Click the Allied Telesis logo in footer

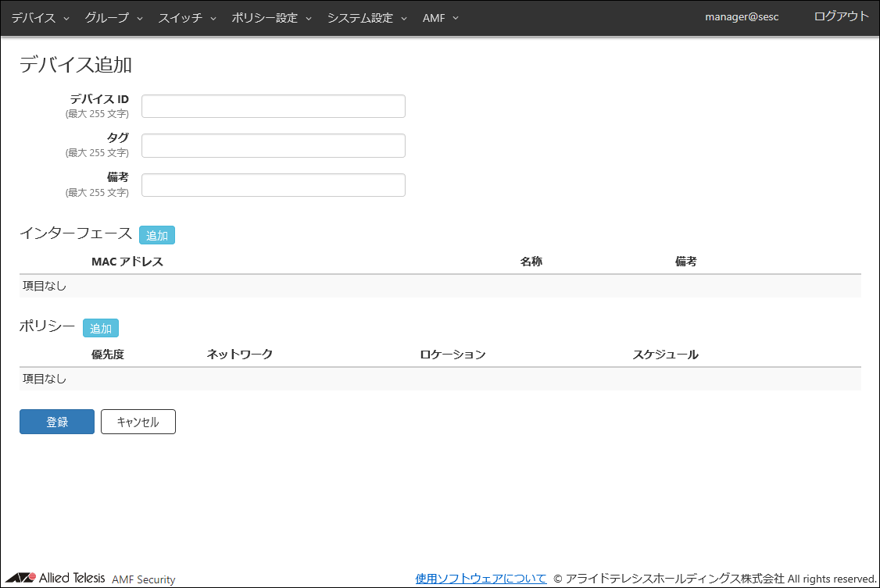tap(55, 578)
